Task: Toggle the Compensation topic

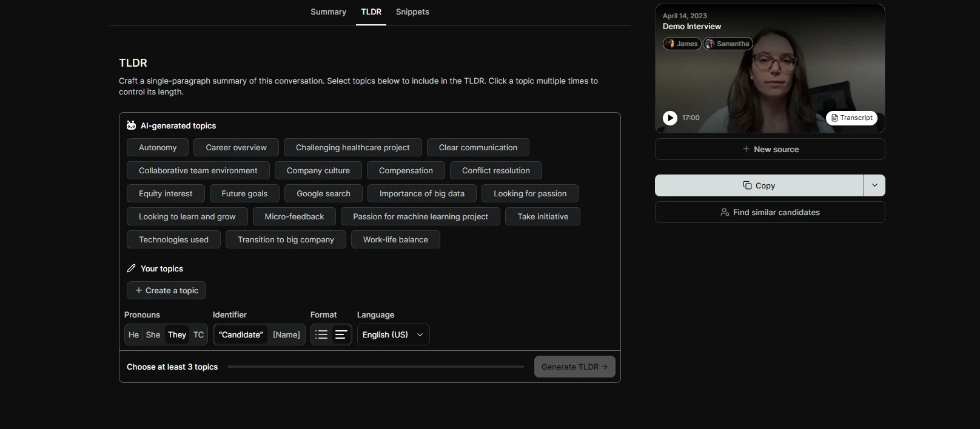Action: click(x=406, y=170)
